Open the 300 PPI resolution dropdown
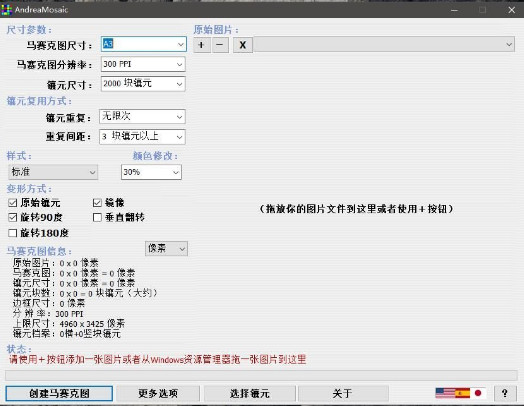 [x=143, y=64]
